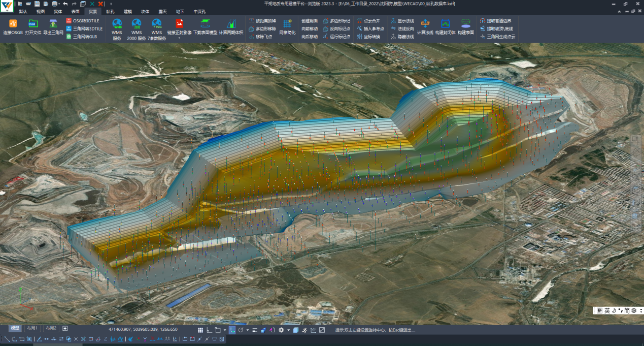Open a file with 打开文件
This screenshot has width=644, height=346.
(x=33, y=24)
